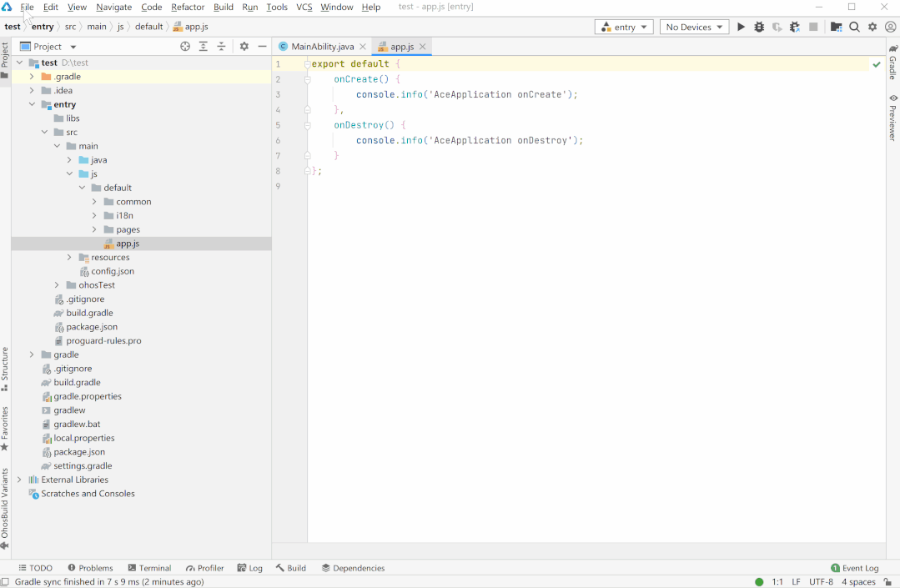The image size is (900, 588).
Task: Open the Build tool window
Action: [290, 568]
